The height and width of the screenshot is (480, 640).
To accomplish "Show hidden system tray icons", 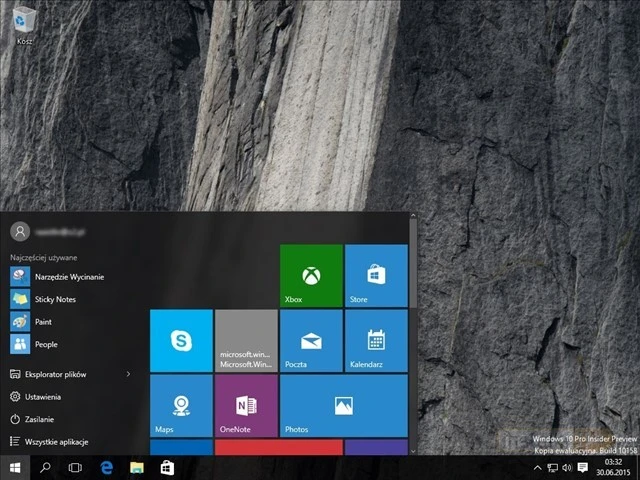I will coord(537,467).
